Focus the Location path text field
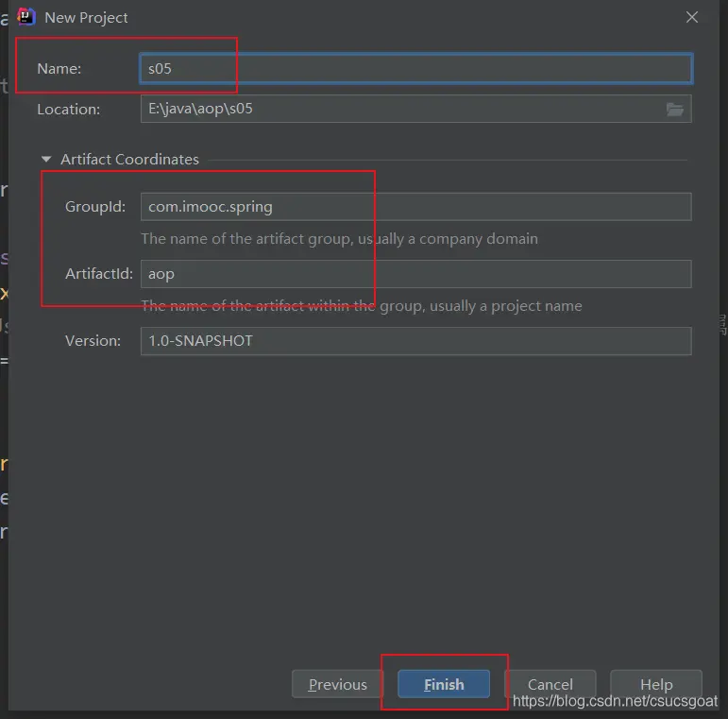 401,109
